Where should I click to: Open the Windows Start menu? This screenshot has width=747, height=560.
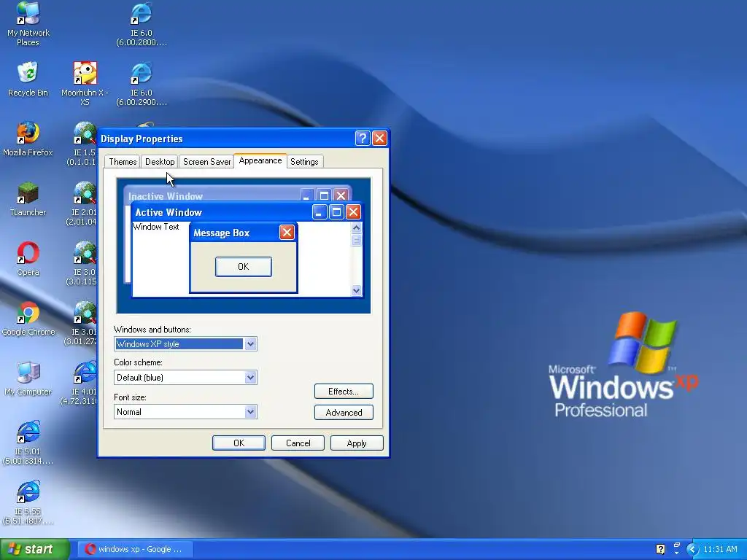(34, 549)
